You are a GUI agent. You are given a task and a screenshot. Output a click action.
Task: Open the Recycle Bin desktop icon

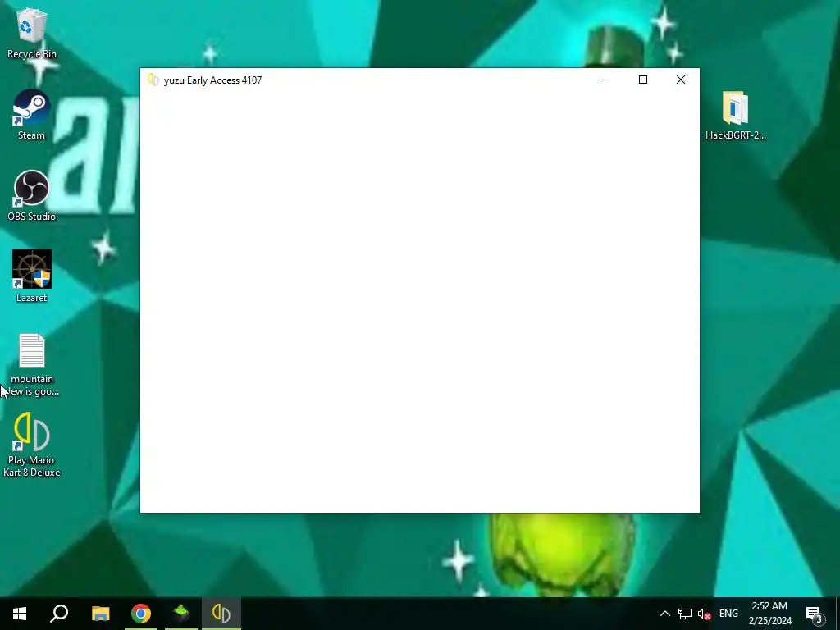tap(32, 33)
